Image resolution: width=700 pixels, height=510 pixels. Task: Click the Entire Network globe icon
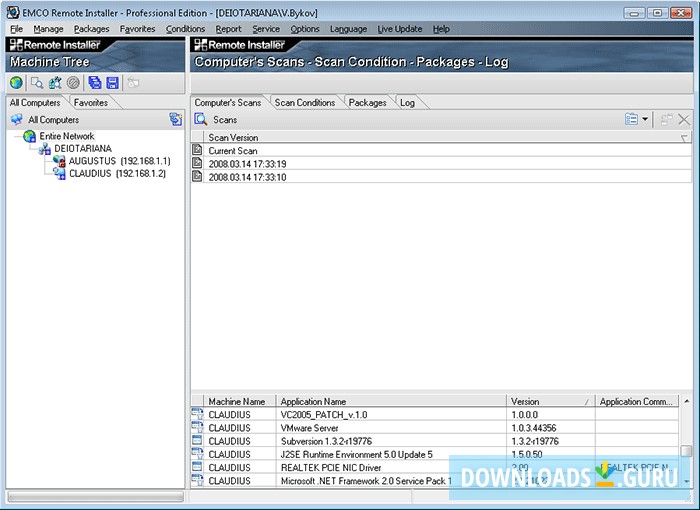click(x=30, y=136)
